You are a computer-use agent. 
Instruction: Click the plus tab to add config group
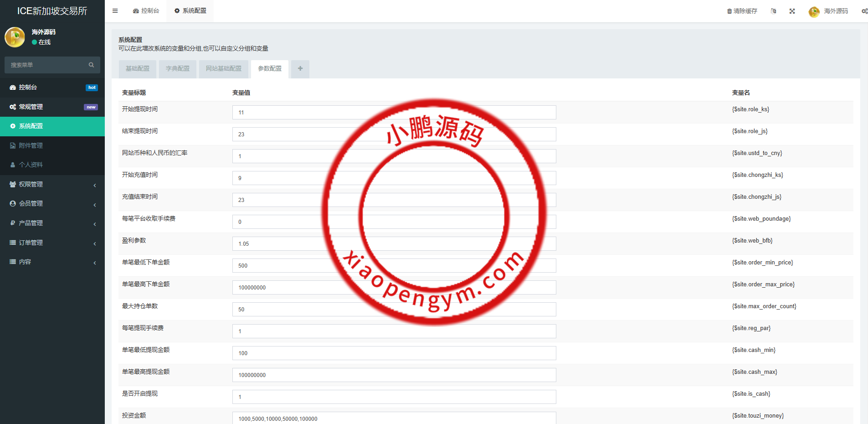(x=300, y=69)
